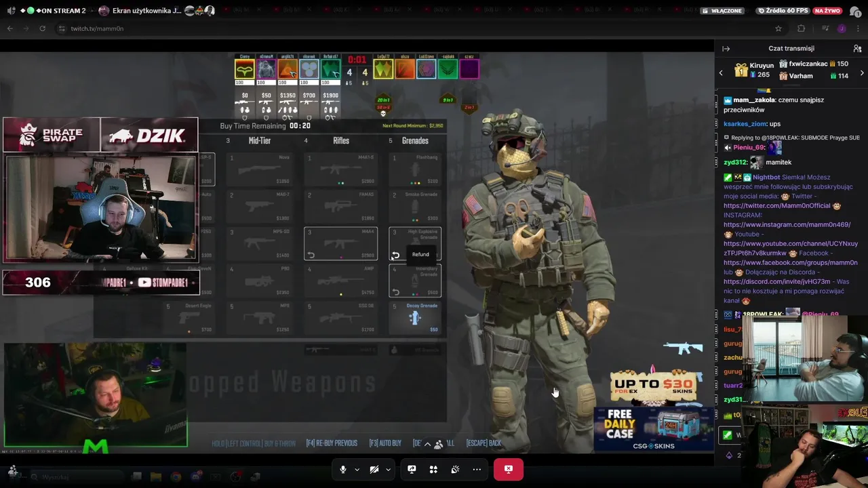This screenshot has height=488, width=868.
Task: Click Auto Buy F3 hint
Action: pyautogui.click(x=385, y=443)
